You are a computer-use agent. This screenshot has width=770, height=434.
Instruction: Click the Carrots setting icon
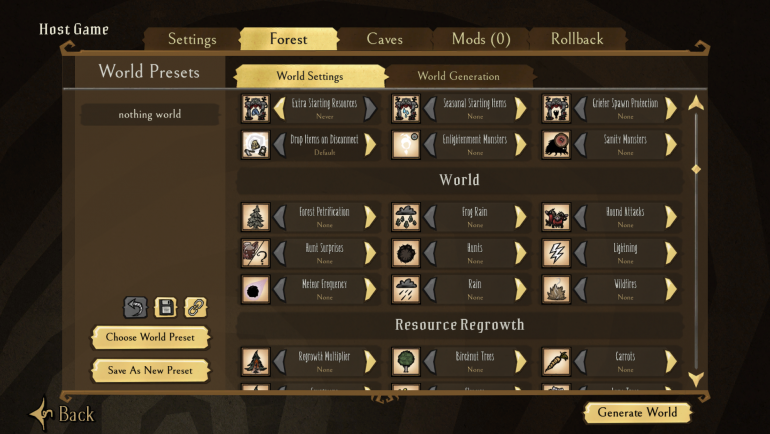(x=556, y=362)
